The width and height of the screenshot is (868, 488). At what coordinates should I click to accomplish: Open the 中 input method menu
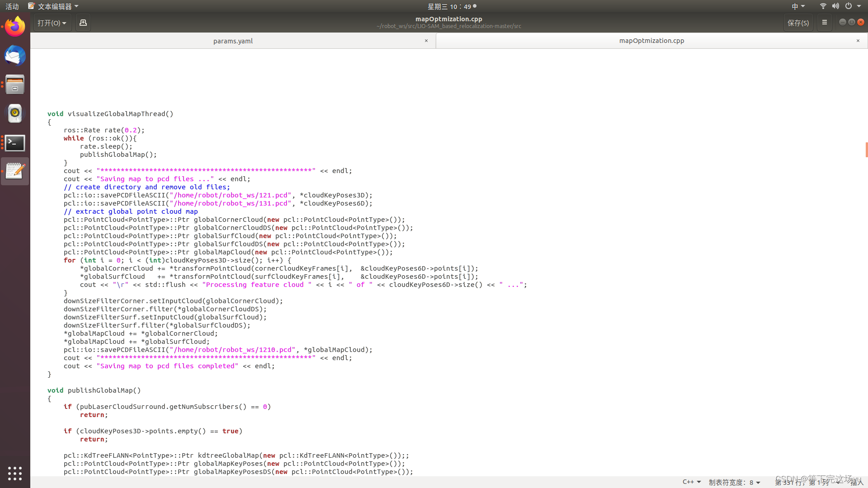click(798, 6)
